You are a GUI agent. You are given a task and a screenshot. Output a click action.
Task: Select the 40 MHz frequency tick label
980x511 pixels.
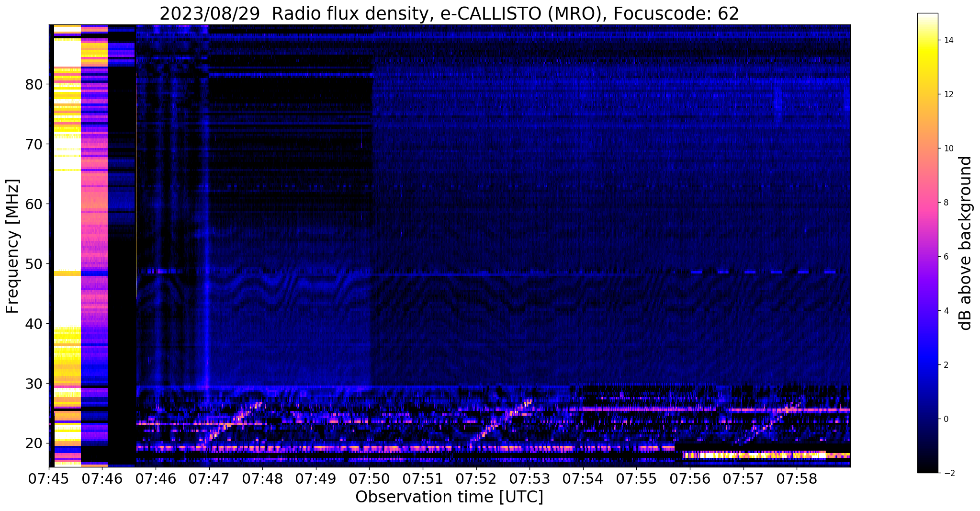pos(34,324)
